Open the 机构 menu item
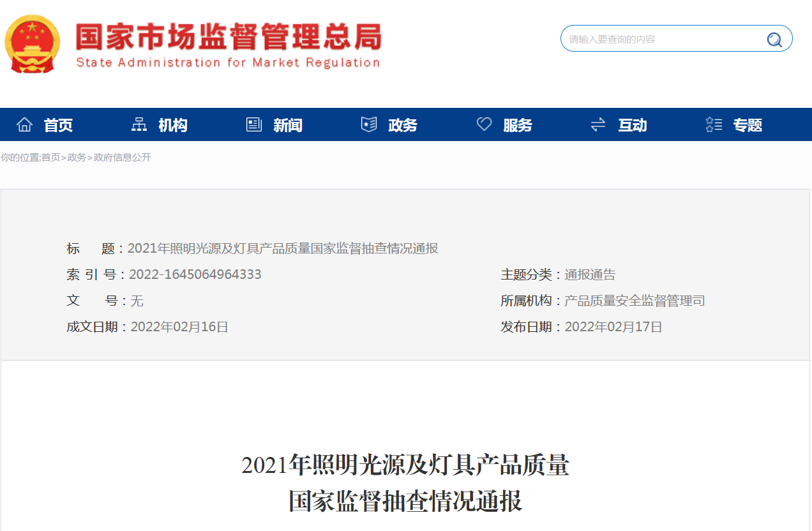 pos(173,125)
